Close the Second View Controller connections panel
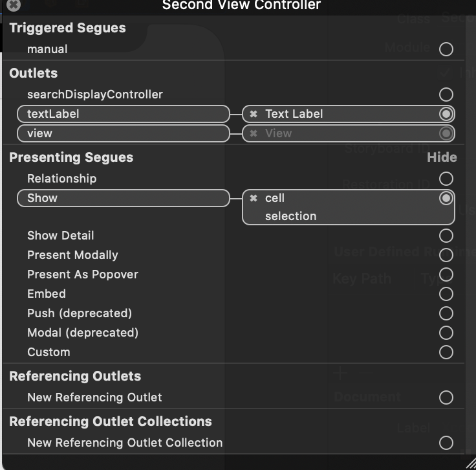The image size is (476, 470). 14,5
